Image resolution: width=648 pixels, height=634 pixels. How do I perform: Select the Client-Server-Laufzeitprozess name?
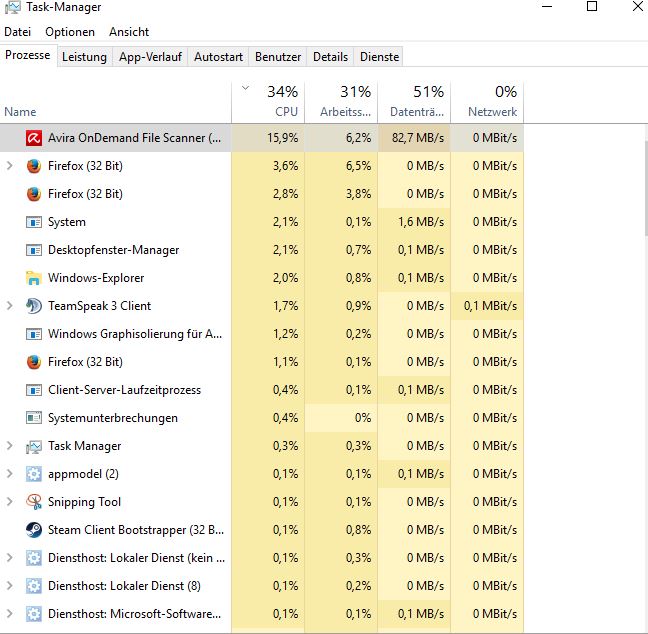pyautogui.click(x=124, y=390)
